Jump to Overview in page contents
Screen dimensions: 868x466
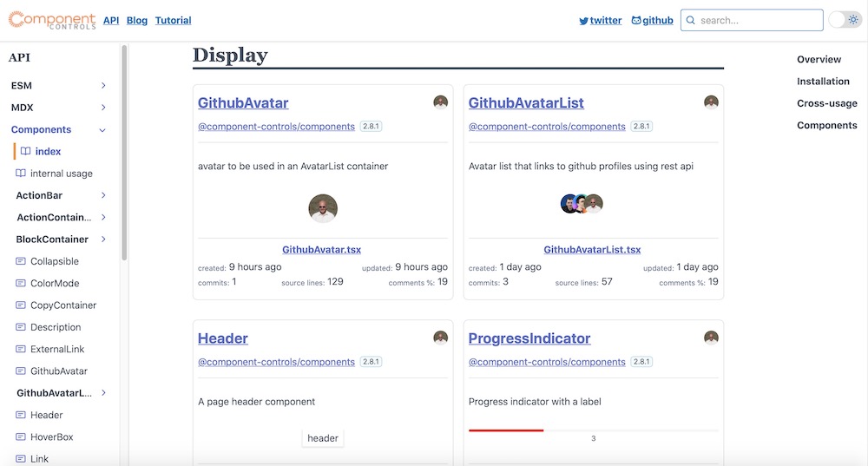click(819, 59)
